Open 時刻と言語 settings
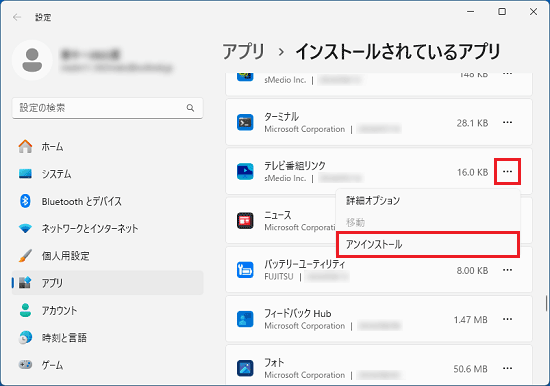550x386 pixels. tap(107, 338)
